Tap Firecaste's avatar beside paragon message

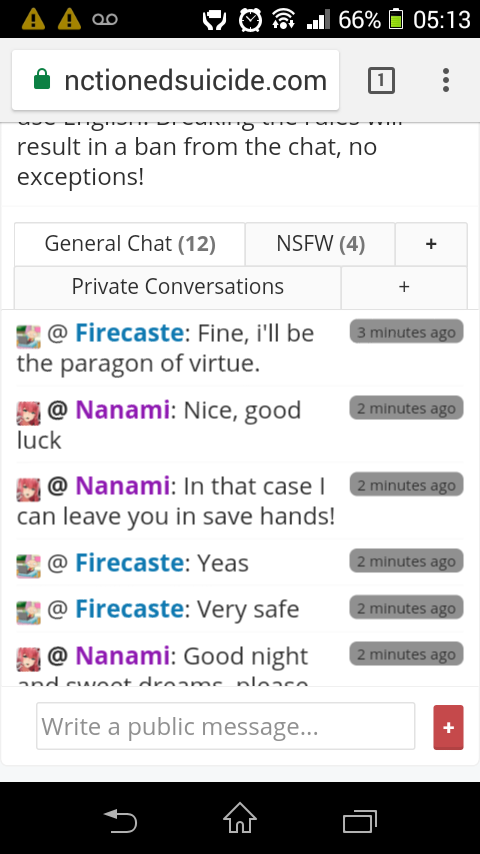(x=28, y=336)
